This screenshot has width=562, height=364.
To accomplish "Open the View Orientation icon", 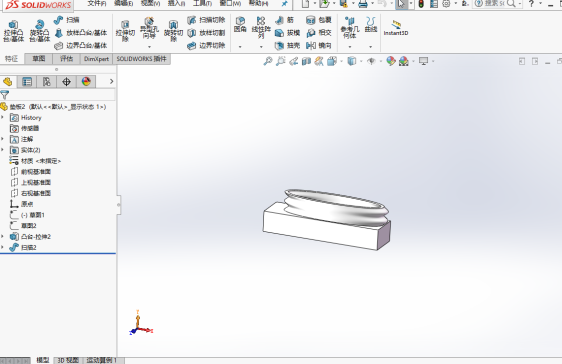I will click(332, 61).
